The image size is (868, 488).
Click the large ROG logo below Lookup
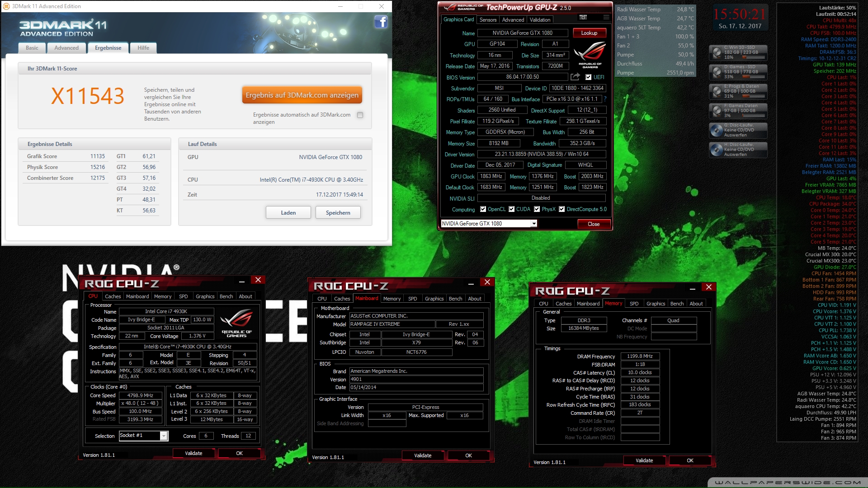(590, 55)
